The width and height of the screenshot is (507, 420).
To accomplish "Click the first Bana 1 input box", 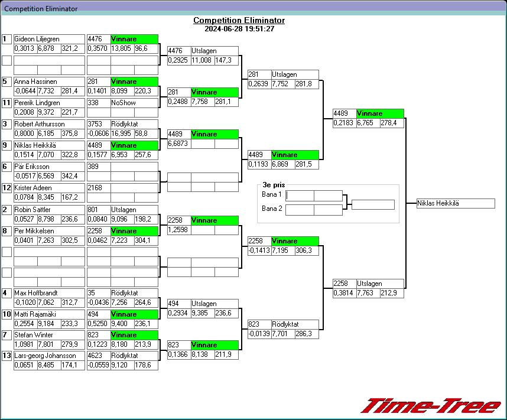I will point(300,195).
